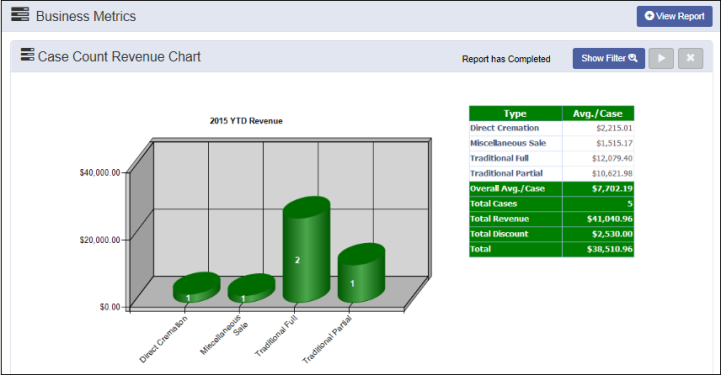Click the Business Metrics stacked-bars icon
721x375 pixels.
20,15
